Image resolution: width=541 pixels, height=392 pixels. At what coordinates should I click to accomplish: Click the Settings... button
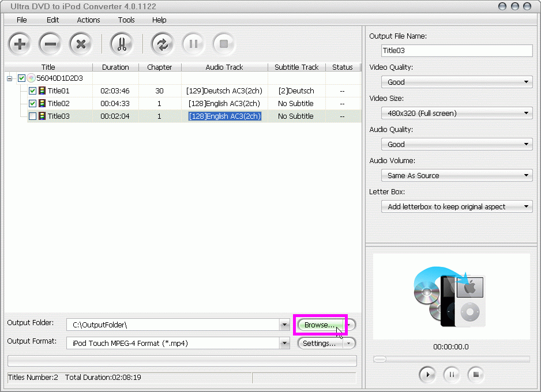click(320, 344)
